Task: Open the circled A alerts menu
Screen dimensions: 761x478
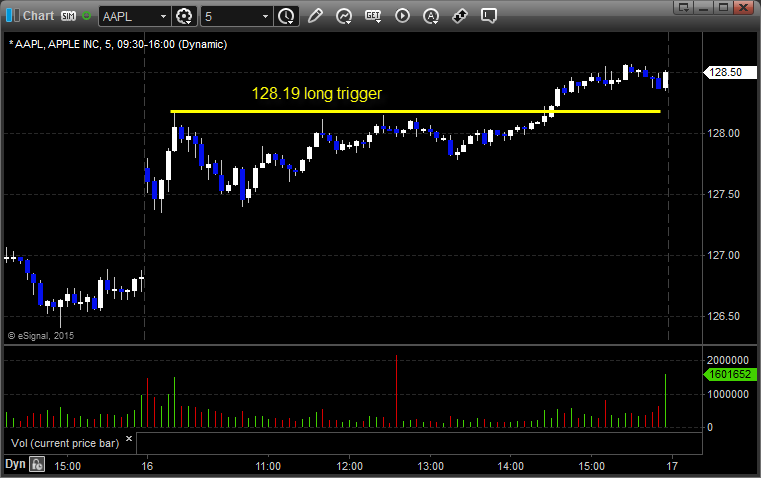Action: (430, 16)
